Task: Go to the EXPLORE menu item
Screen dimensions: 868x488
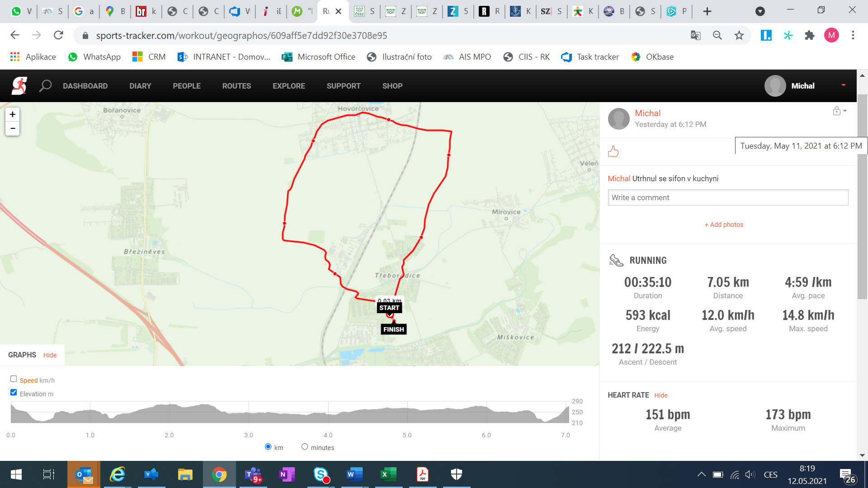Action: [289, 86]
